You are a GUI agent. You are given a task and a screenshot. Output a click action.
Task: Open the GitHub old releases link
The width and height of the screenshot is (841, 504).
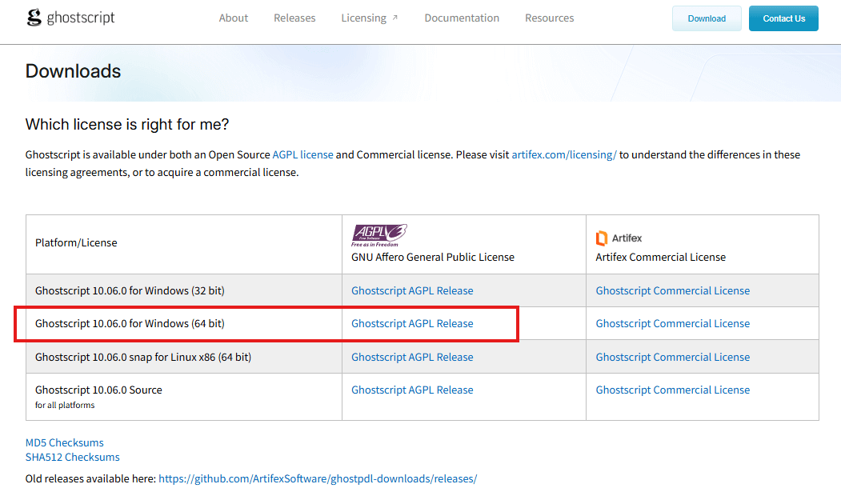[x=318, y=478]
